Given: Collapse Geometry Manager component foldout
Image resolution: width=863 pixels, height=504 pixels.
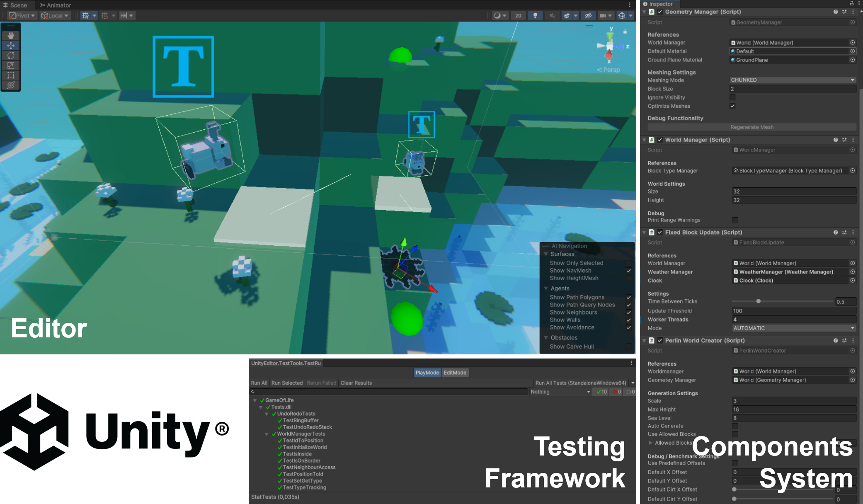Looking at the screenshot, I should coord(644,12).
